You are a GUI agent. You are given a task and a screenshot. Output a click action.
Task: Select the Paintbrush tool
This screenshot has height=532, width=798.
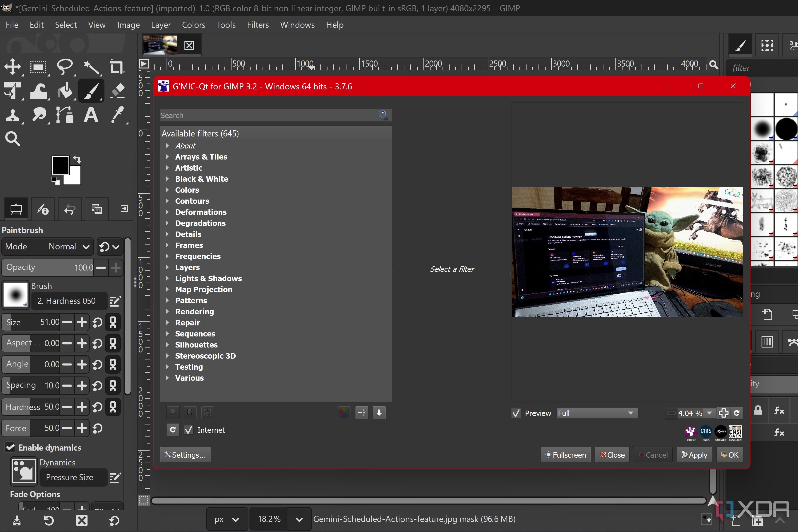pos(91,91)
